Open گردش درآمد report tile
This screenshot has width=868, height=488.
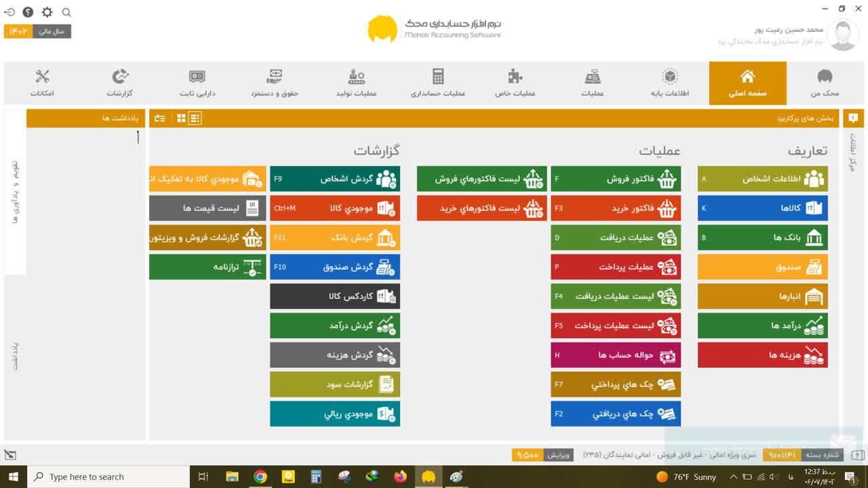pyautogui.click(x=335, y=325)
